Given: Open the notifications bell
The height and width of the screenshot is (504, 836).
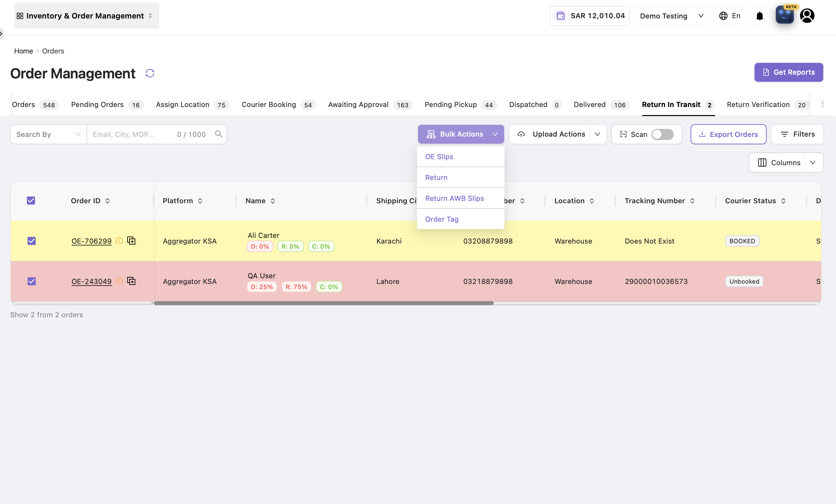Looking at the screenshot, I should (760, 16).
